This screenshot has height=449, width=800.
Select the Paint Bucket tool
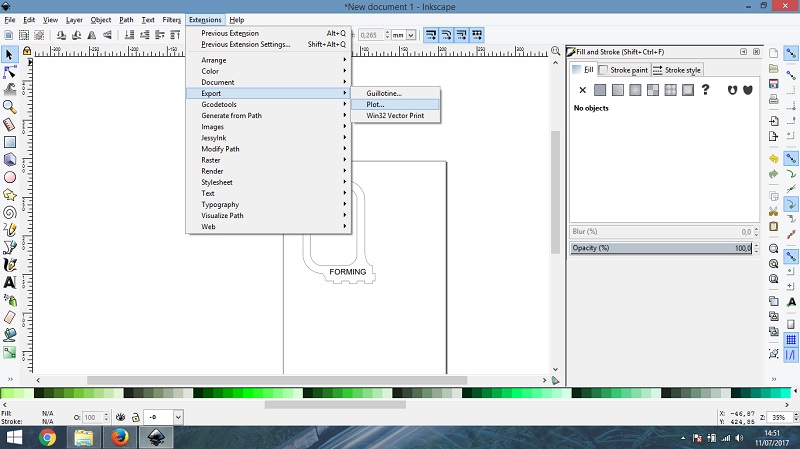pyautogui.click(x=9, y=335)
